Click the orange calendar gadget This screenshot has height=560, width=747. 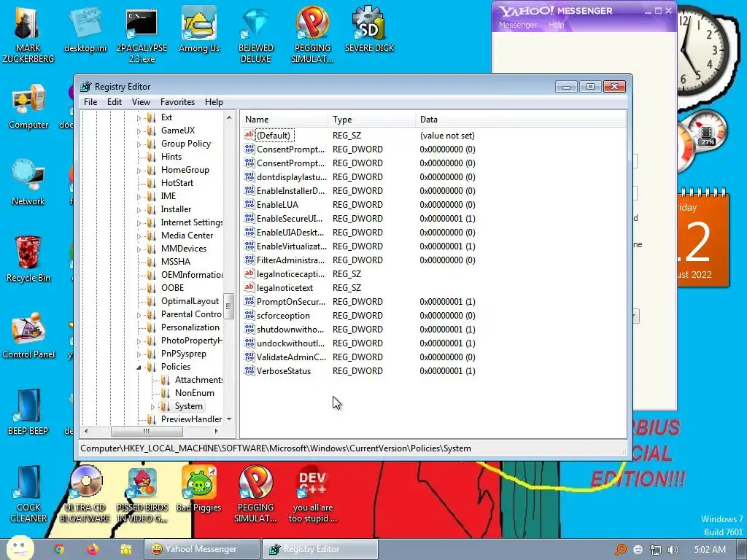(x=703, y=238)
